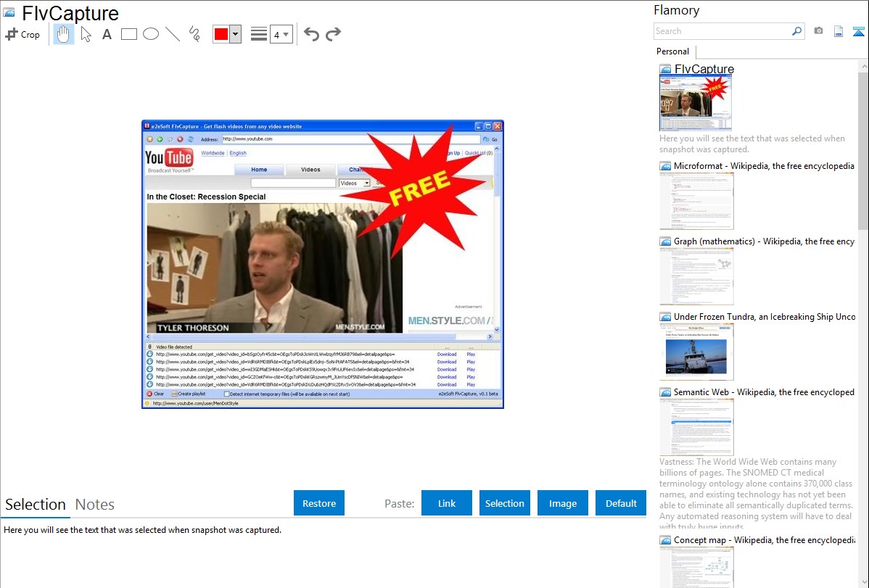Viewport: 869px width, 588px height.
Task: Open the color picker dropdown arrow
Action: pos(236,34)
